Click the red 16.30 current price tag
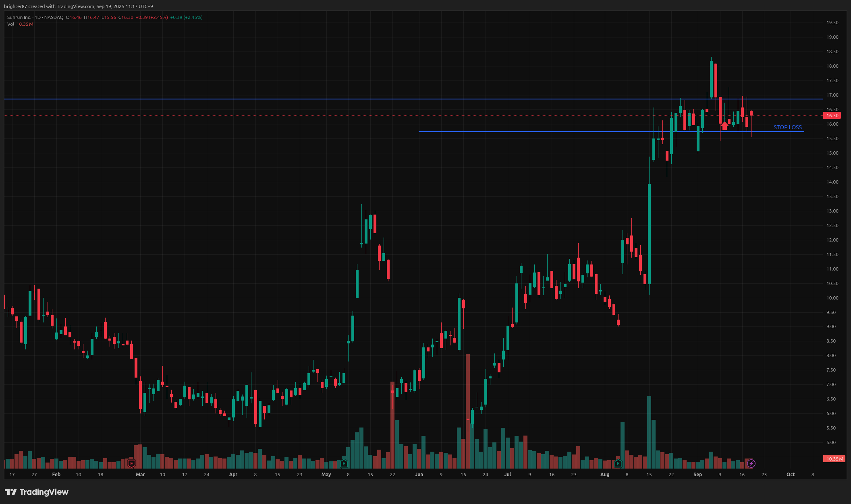Screen dimensions: 851x504 tap(832, 116)
